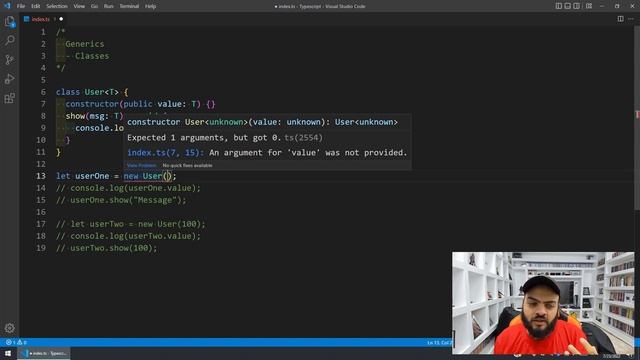Open the Manage gear menu
The height and width of the screenshot is (360, 640).
(x=9, y=328)
